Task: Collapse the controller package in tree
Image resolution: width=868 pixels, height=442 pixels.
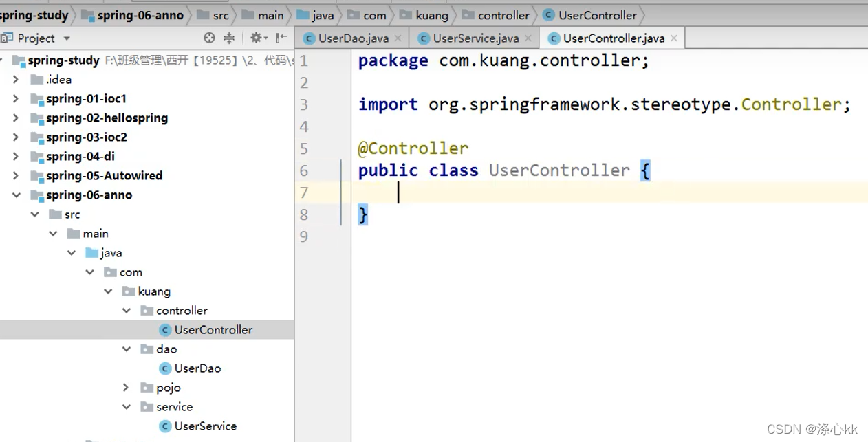Action: click(127, 311)
